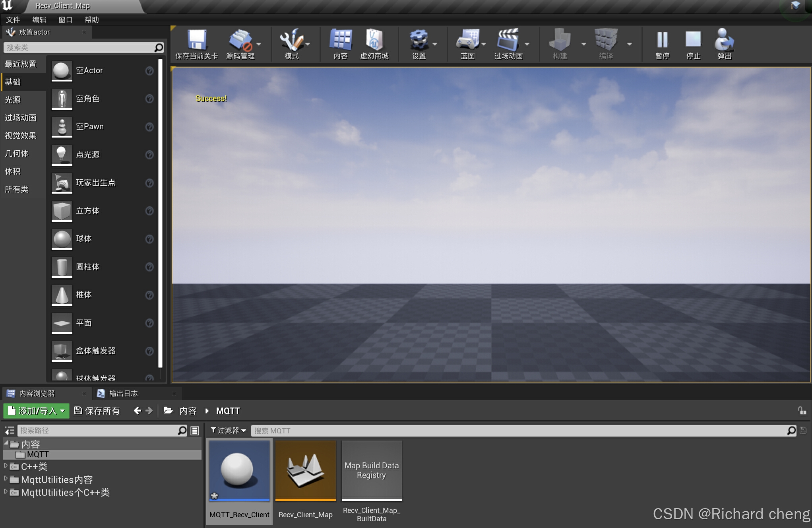Open the Filters dropdown

pos(228,431)
